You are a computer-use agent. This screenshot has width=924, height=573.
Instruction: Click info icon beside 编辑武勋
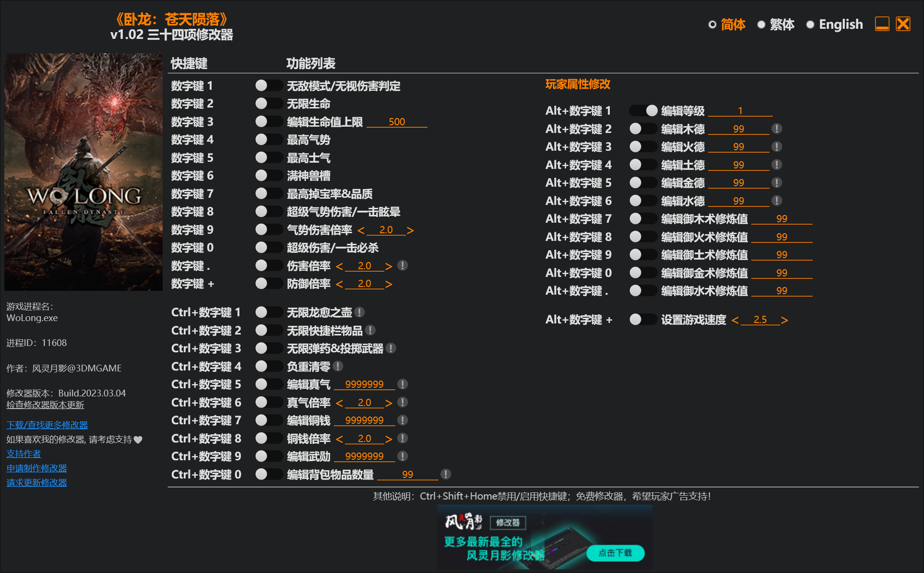tap(403, 456)
